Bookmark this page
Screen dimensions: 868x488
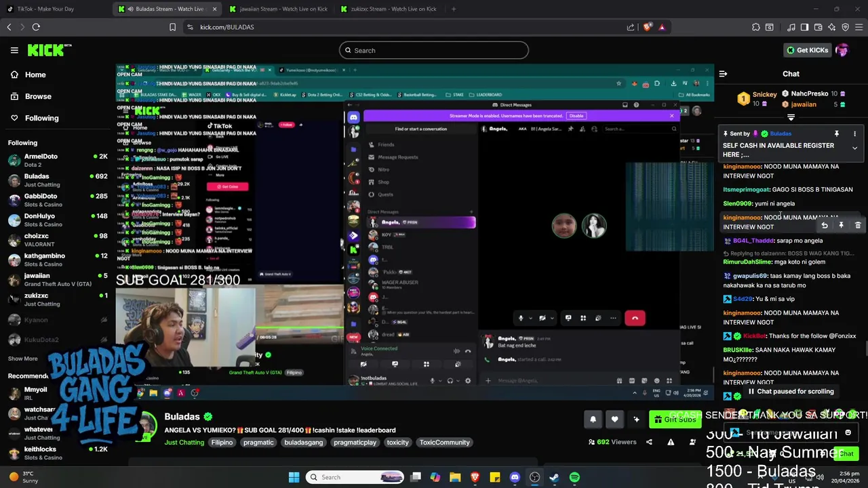tap(172, 27)
